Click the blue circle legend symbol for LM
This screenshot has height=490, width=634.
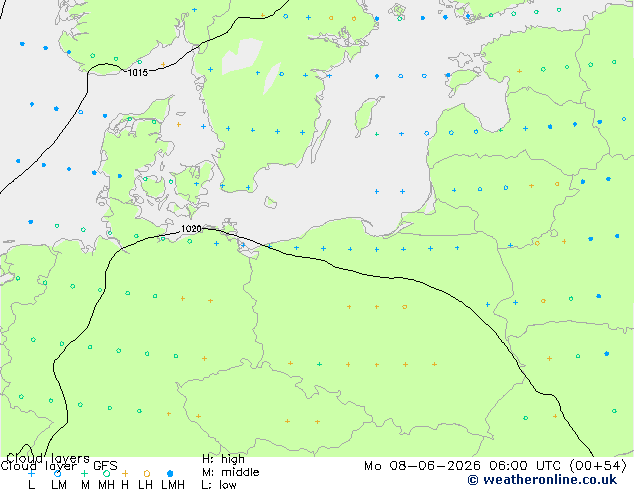[57, 473]
